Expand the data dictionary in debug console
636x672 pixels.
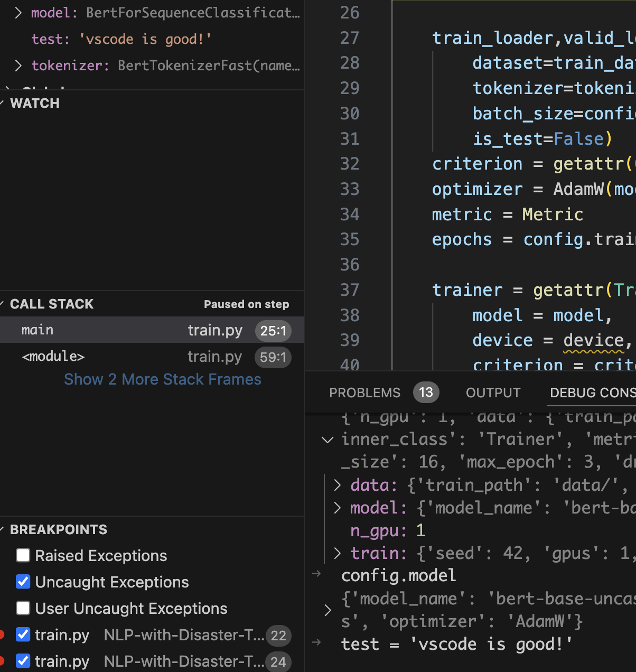(x=338, y=484)
